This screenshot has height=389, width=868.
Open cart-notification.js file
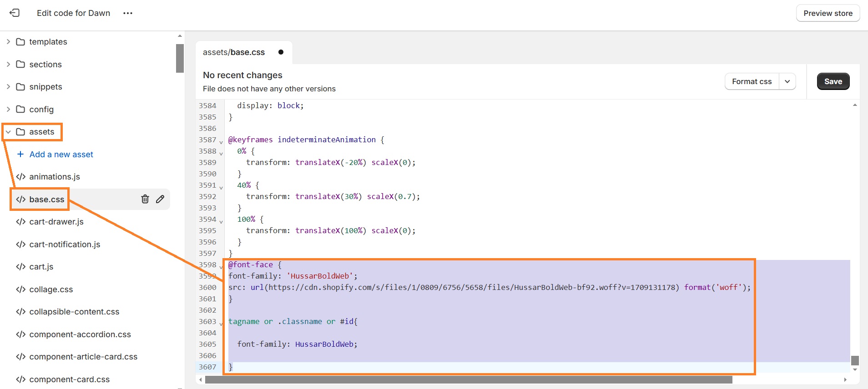click(65, 244)
